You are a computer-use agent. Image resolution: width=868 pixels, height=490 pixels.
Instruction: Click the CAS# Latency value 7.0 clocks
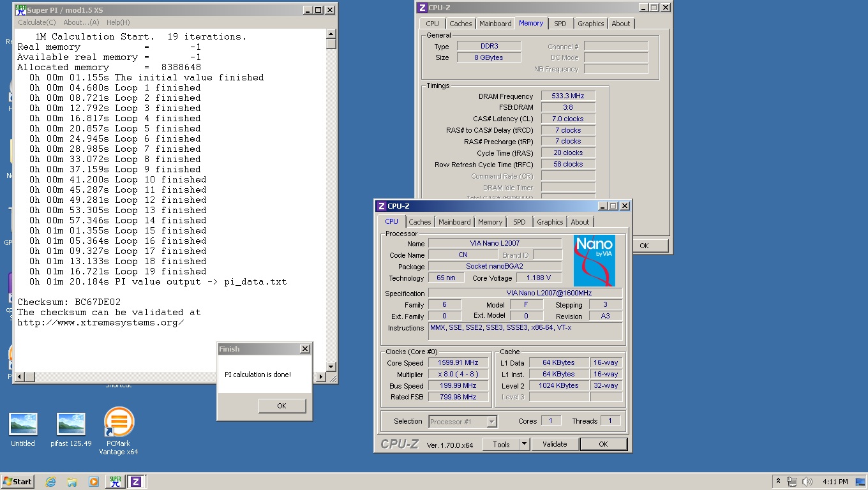[x=568, y=119]
